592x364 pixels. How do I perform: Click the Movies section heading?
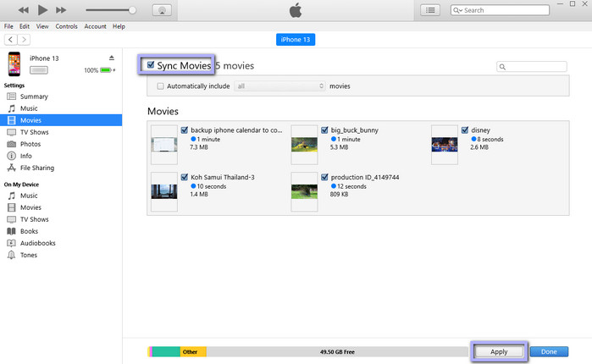point(163,111)
